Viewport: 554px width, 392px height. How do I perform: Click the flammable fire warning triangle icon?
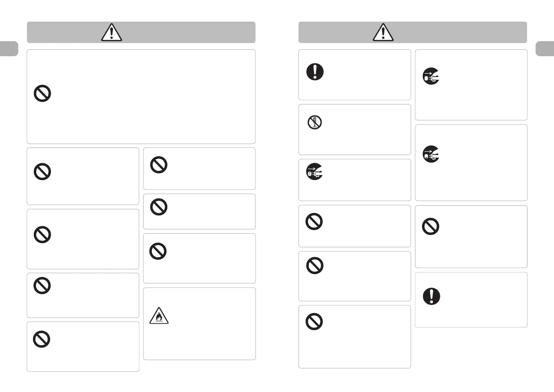[159, 316]
